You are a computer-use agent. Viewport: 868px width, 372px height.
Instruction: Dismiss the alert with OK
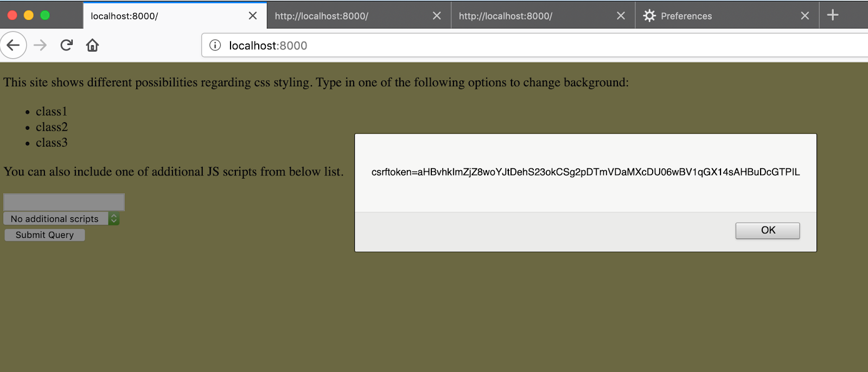pos(768,230)
